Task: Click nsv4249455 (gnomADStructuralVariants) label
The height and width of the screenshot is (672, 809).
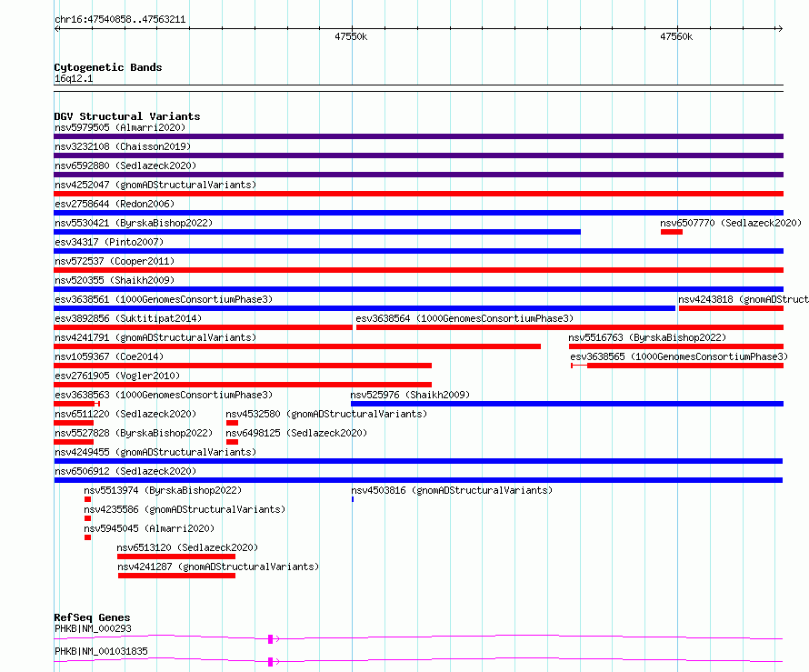Action: pyautogui.click(x=155, y=452)
